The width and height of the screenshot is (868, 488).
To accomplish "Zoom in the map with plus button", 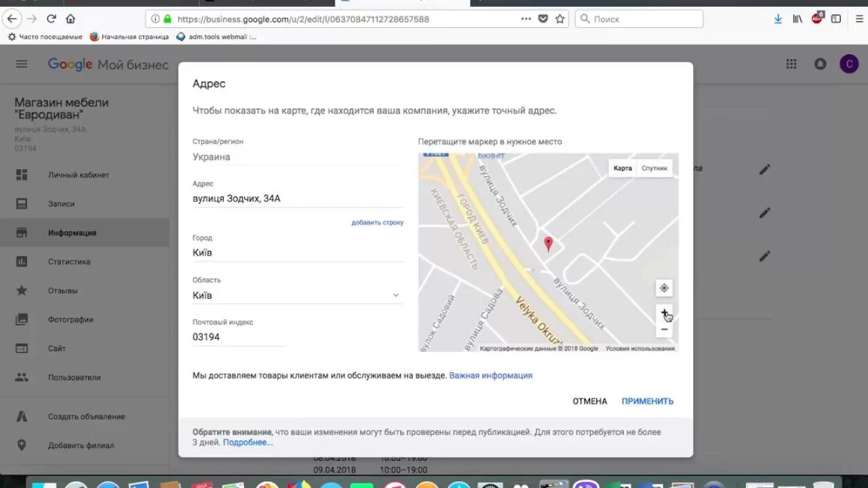I will [x=664, y=313].
